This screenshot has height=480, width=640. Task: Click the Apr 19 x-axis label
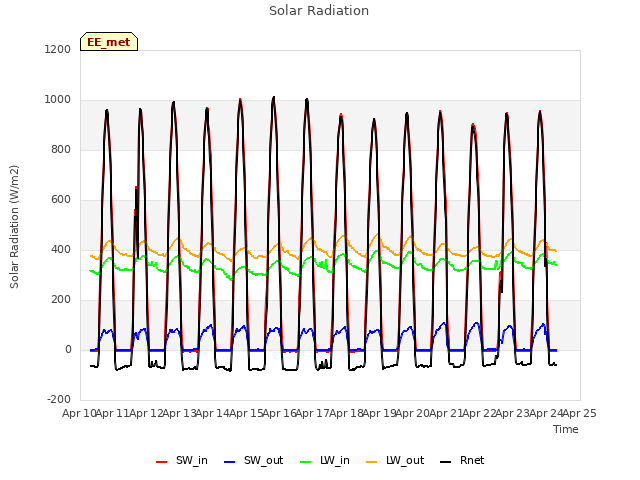pyautogui.click(x=380, y=413)
